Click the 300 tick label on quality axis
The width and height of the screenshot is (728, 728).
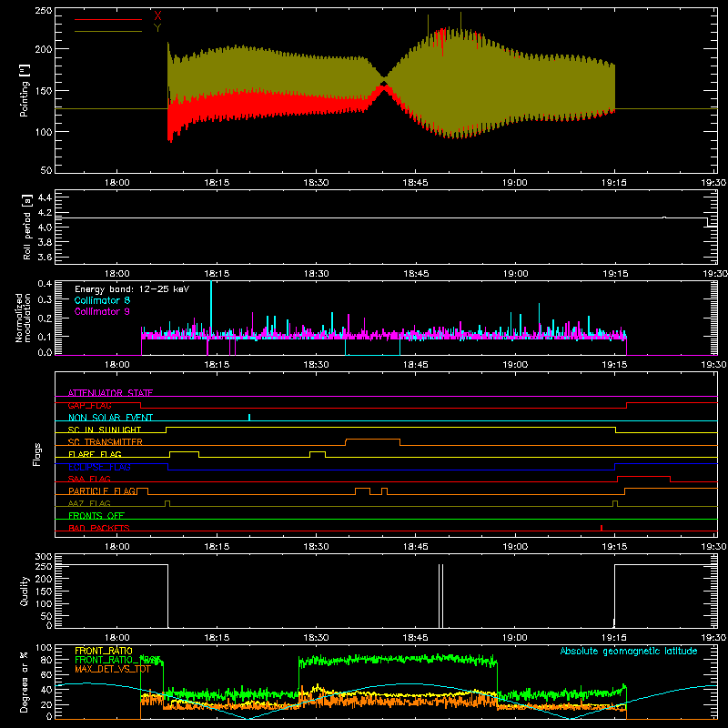pyautogui.click(x=44, y=557)
